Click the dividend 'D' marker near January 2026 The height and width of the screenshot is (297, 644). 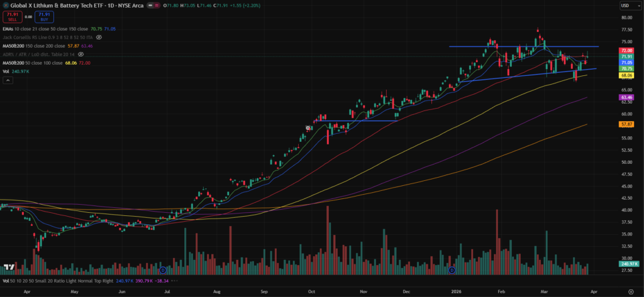[x=452, y=270]
